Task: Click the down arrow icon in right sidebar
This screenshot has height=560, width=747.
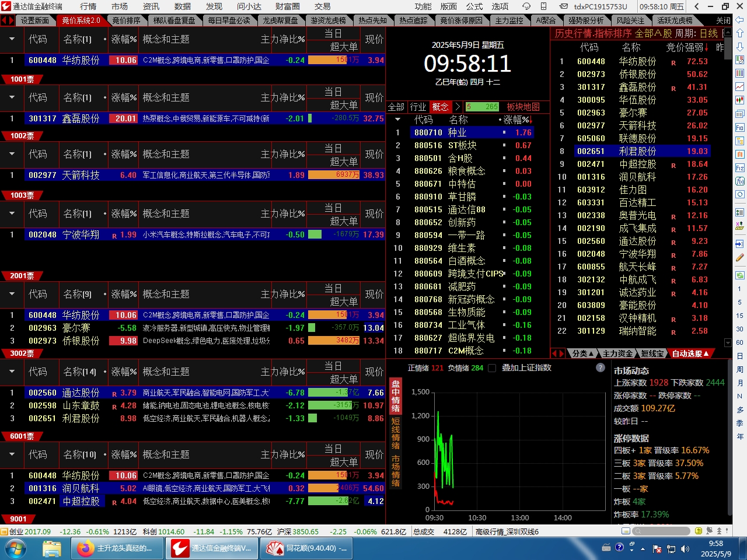Action: click(740, 46)
